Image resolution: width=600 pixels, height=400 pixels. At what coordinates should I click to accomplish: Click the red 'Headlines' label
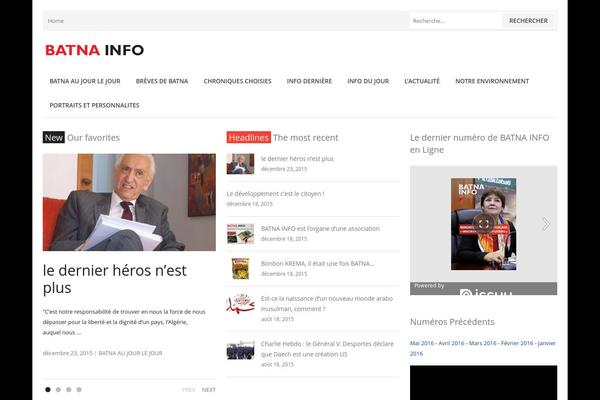249,137
